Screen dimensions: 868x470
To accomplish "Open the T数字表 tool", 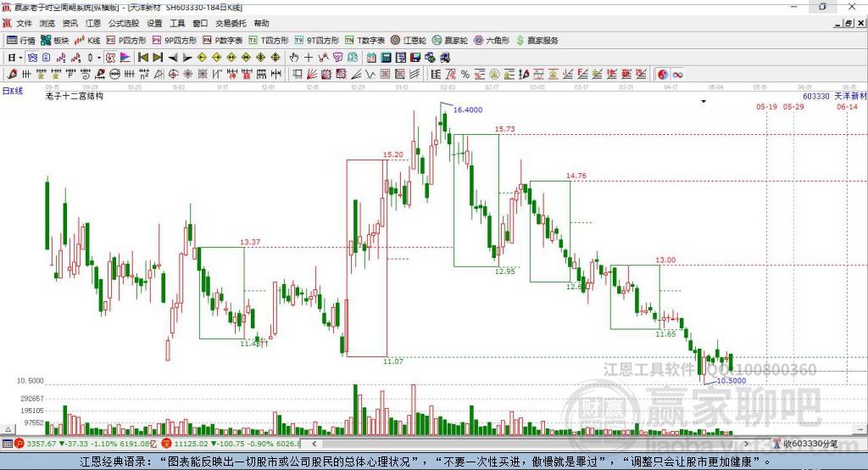I will click(x=364, y=41).
